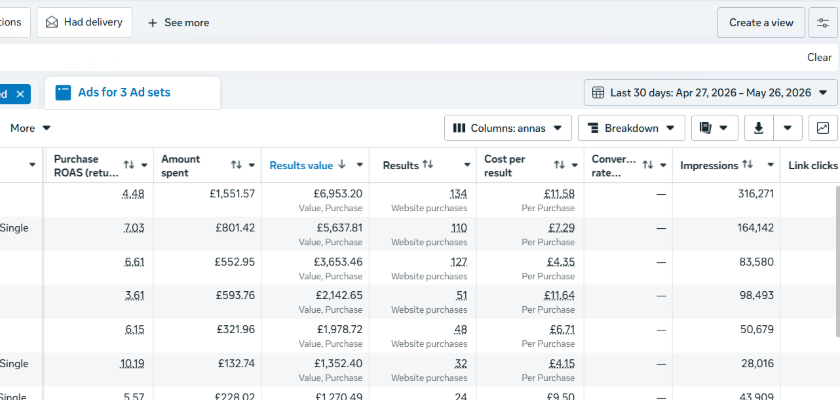This screenshot has height=400, width=840.
Task: Click results value £6,953.20
Action: (338, 194)
